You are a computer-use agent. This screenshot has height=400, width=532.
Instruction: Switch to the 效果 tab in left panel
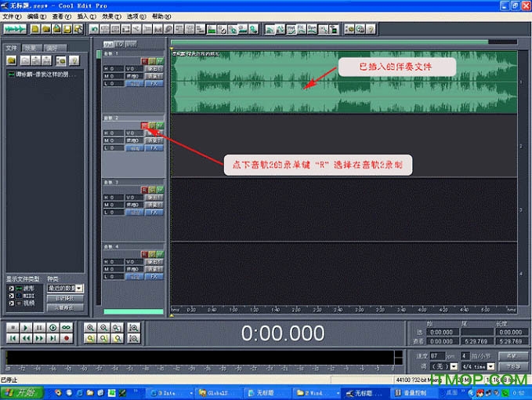[31, 48]
